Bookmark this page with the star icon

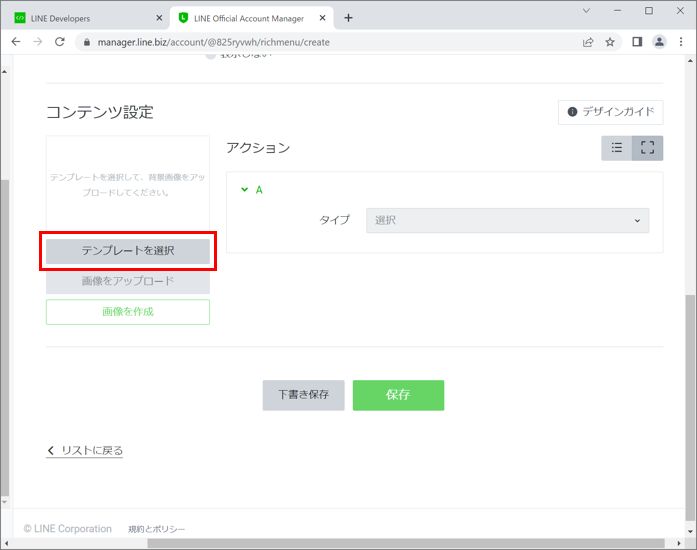coord(610,42)
